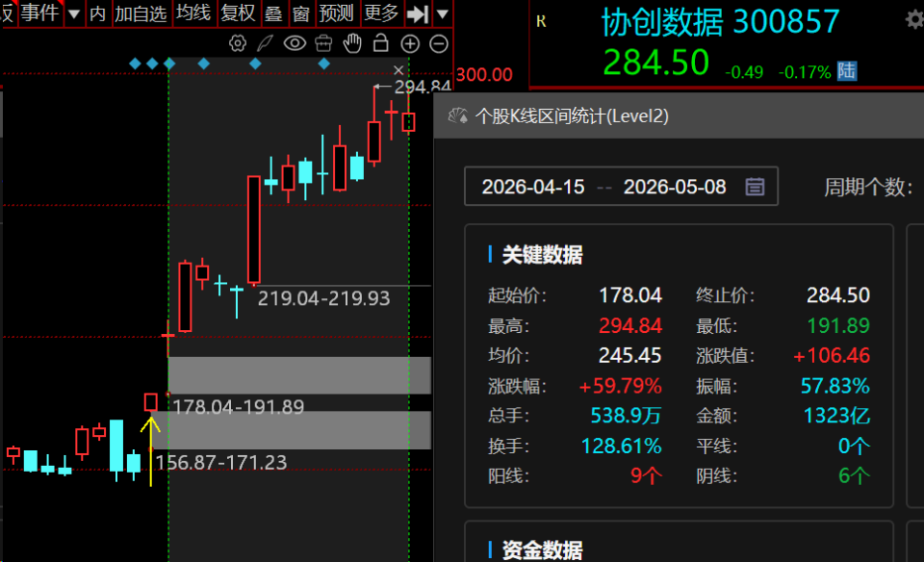Open the 复权 menu item

tap(238, 13)
